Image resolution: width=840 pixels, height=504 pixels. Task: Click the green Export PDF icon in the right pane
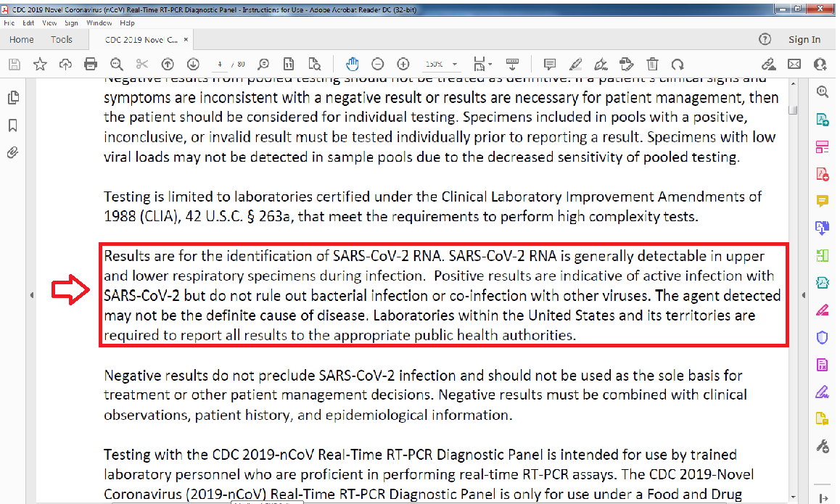click(x=823, y=120)
